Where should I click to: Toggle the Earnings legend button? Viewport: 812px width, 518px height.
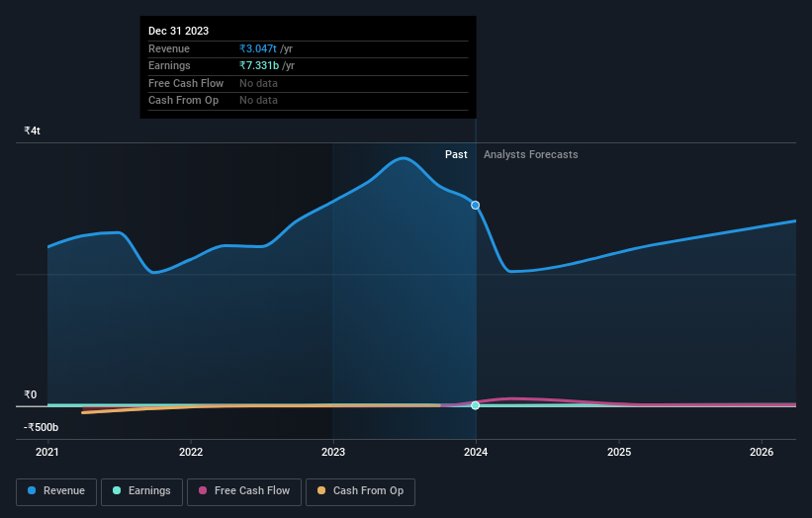pyautogui.click(x=141, y=491)
